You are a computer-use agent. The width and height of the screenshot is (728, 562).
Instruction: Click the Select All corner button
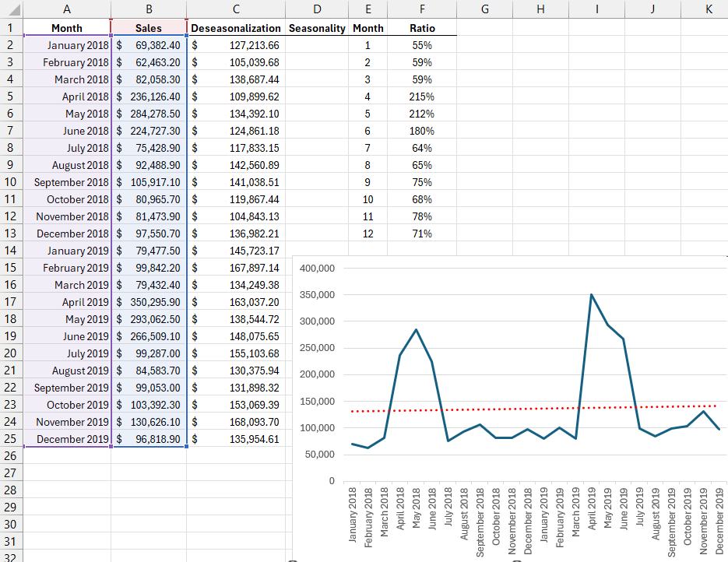pyautogui.click(x=12, y=9)
